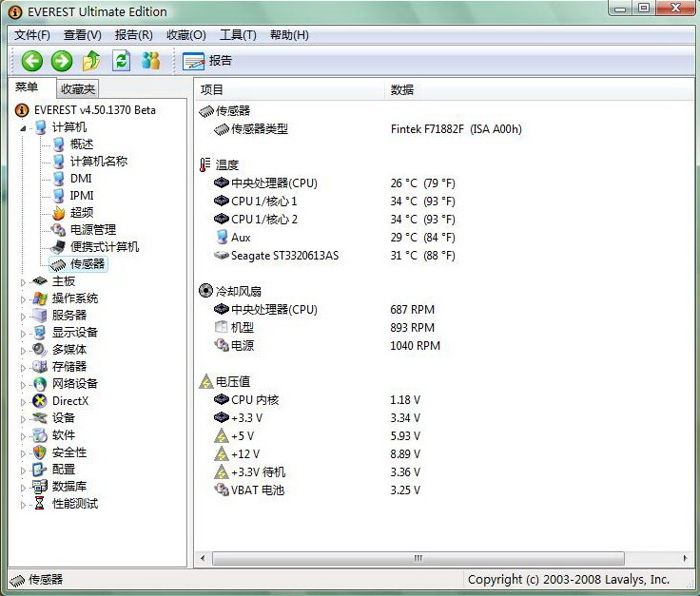Viewport: 700px width, 596px height.
Task: Click the 报告 report toolbar button
Action: tap(207, 61)
